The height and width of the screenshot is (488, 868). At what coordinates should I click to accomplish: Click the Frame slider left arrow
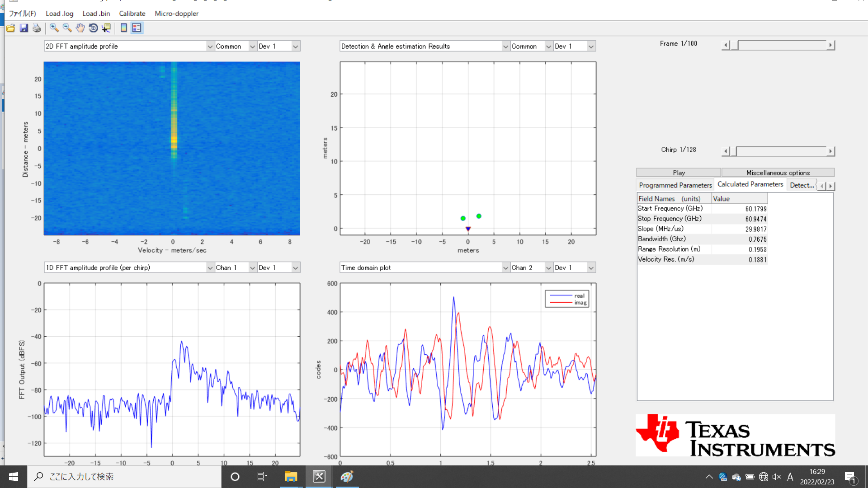[726, 45]
